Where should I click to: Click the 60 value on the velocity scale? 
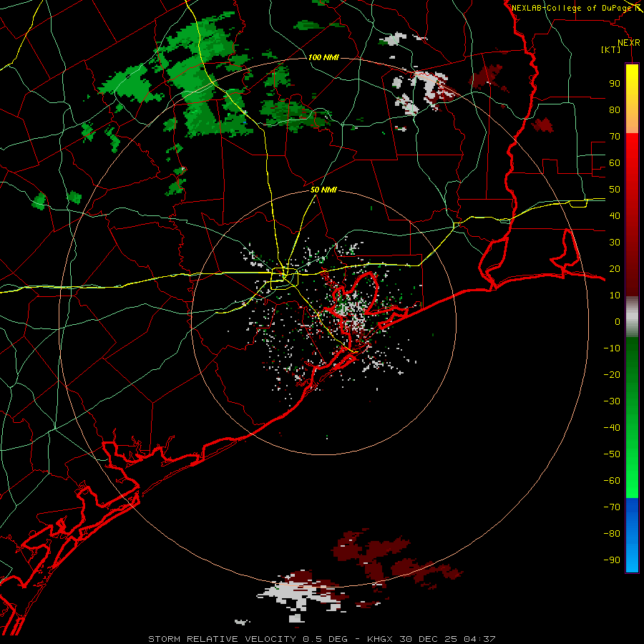[615, 162]
